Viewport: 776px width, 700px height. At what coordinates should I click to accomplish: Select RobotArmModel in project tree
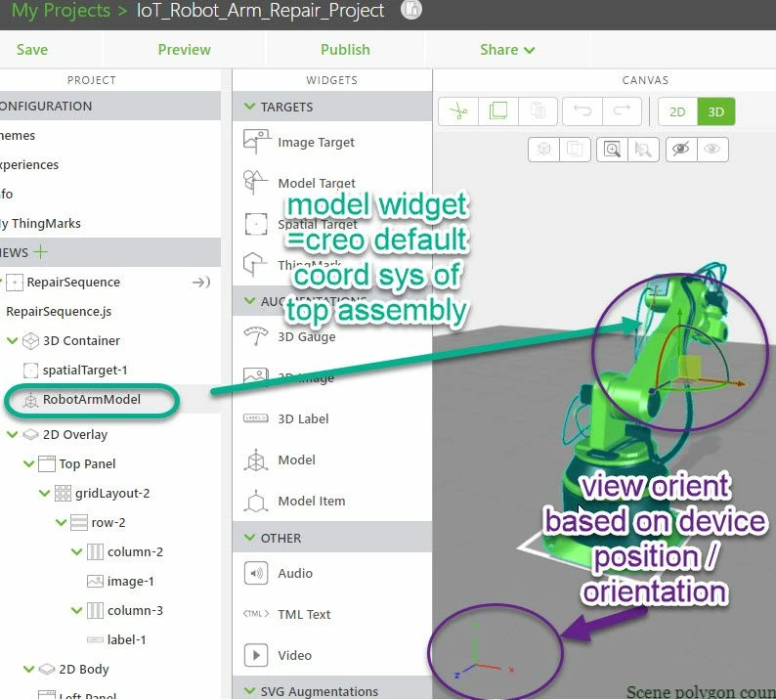coord(92,399)
